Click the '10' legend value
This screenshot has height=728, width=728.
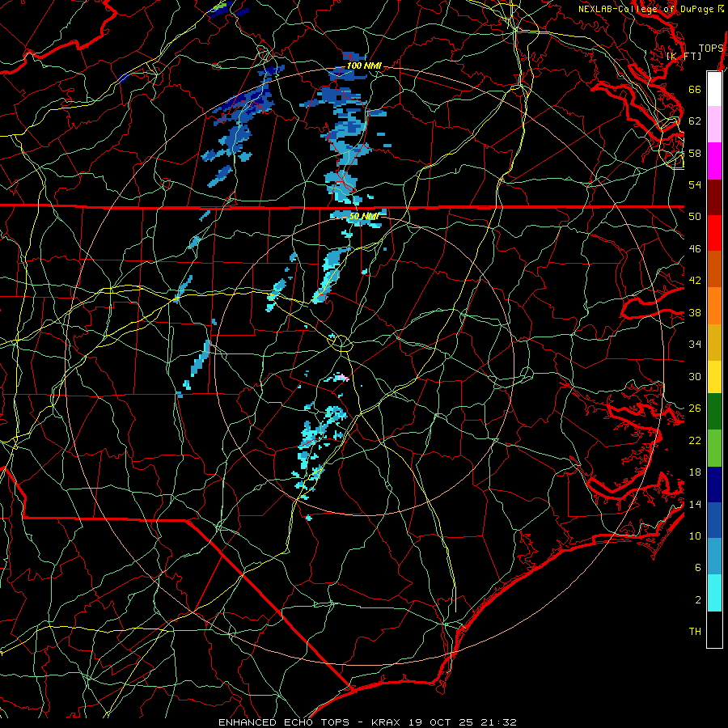(x=695, y=536)
